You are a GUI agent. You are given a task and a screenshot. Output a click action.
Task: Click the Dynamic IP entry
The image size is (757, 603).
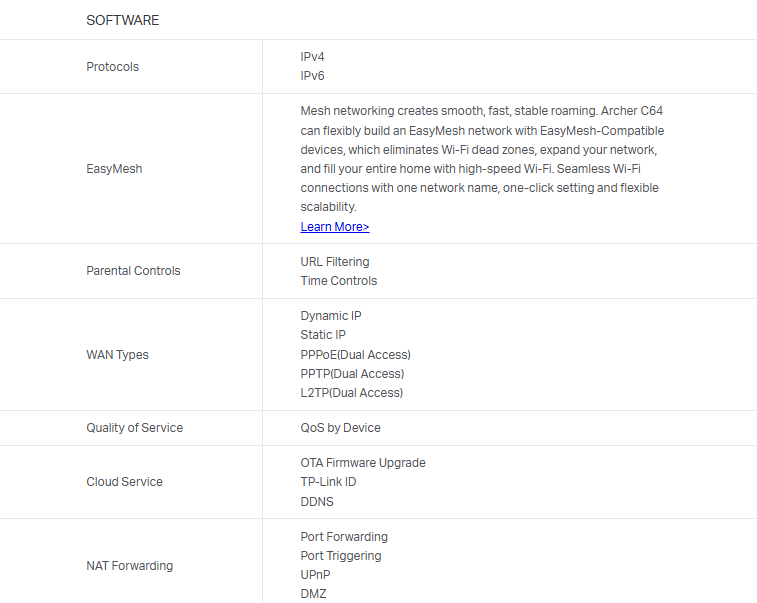330,316
